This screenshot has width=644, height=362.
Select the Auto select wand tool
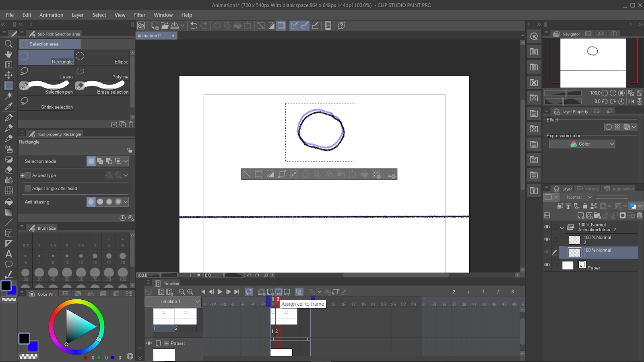(x=8, y=96)
